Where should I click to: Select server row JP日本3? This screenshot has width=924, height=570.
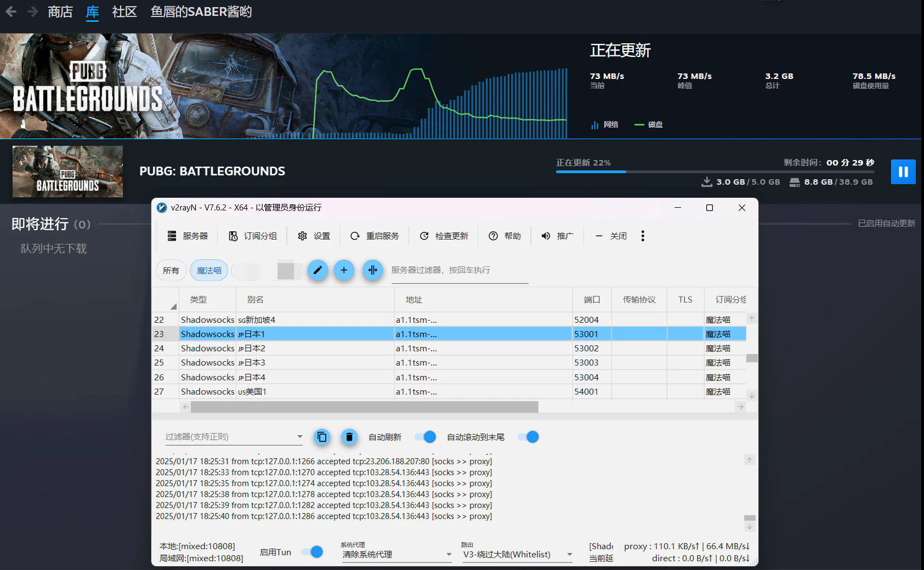click(x=449, y=362)
